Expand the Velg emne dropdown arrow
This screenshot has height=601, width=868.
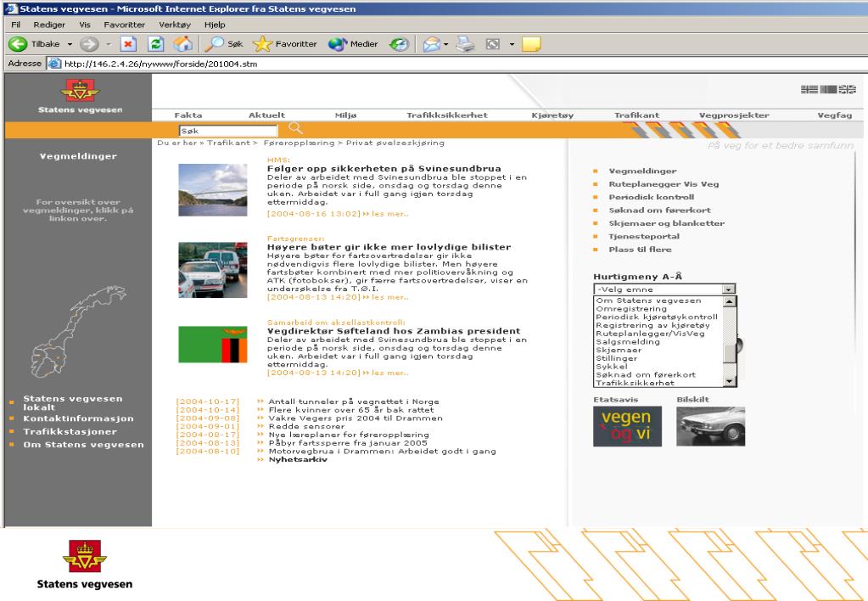coord(729,289)
